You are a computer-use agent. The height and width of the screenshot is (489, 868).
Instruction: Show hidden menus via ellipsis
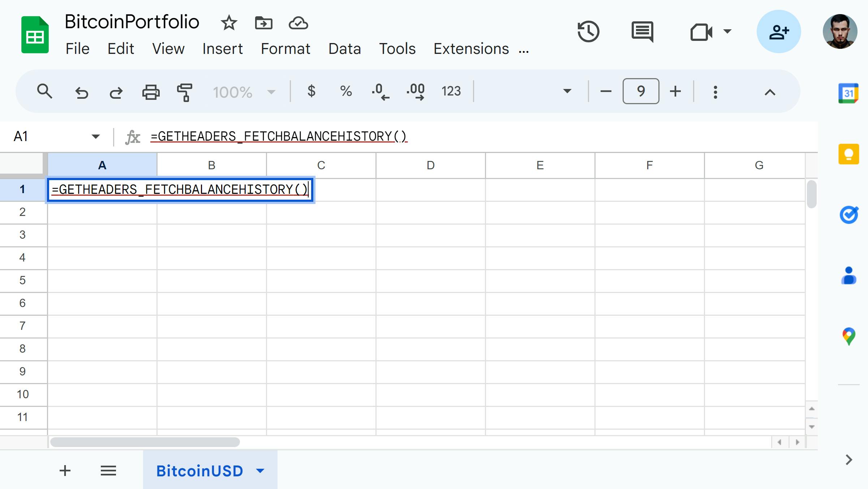(x=524, y=51)
